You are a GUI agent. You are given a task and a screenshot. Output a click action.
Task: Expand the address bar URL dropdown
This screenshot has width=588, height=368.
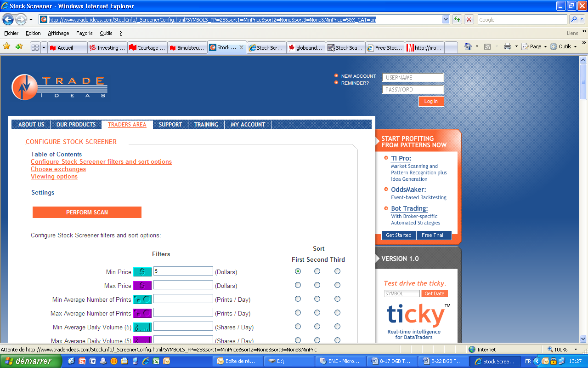446,19
